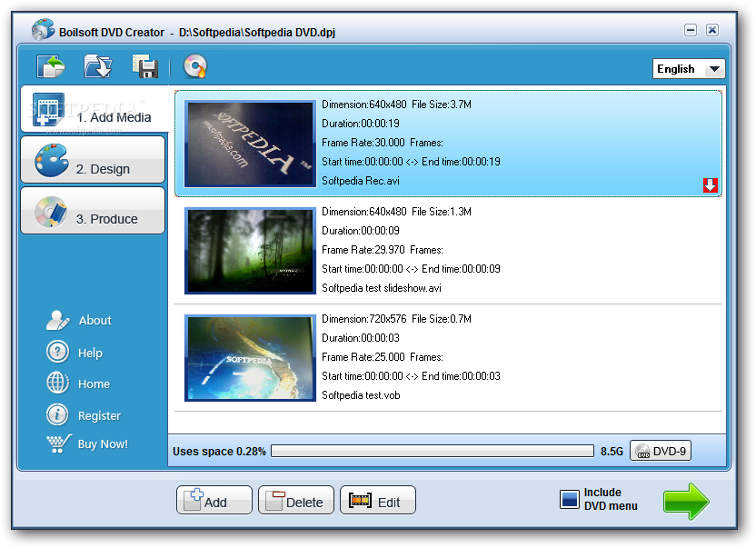Click the used space progress bar
This screenshot has height=548, width=756.
[x=433, y=451]
